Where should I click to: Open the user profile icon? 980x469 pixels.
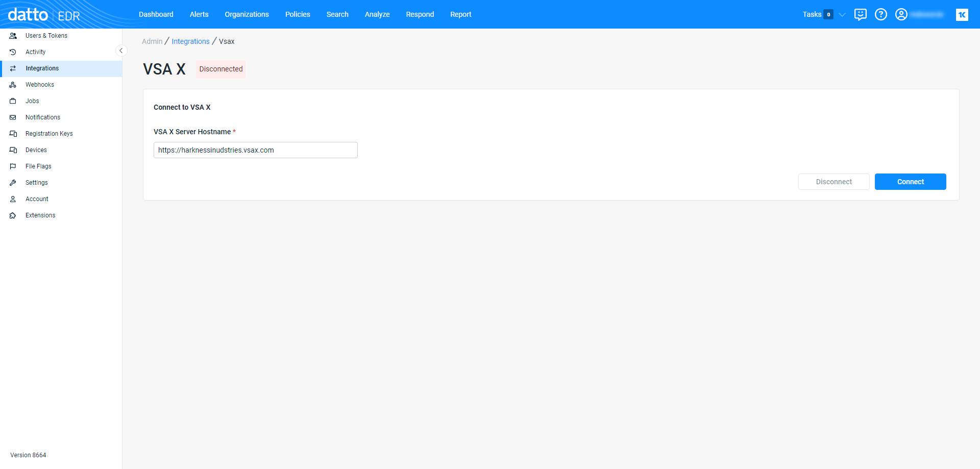[x=901, y=14]
